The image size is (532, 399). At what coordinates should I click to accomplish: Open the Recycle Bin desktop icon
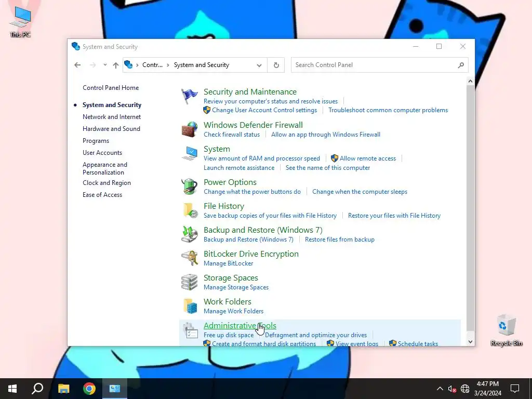pyautogui.click(x=506, y=330)
